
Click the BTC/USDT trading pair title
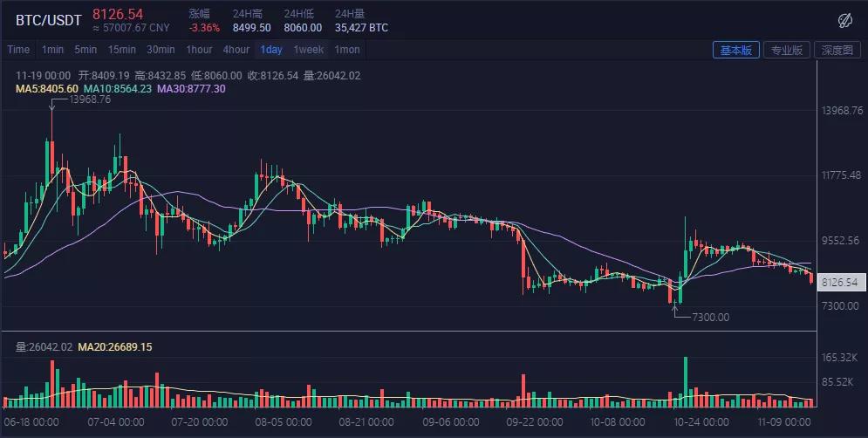(x=48, y=16)
